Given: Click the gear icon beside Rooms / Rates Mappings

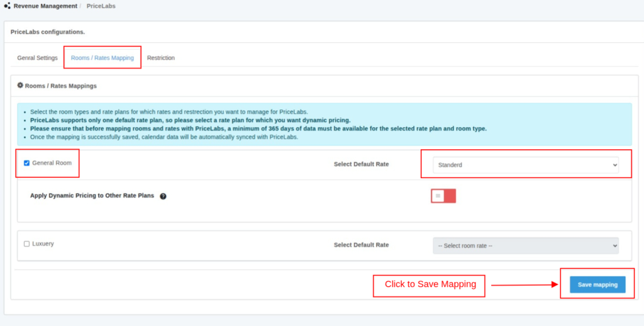Looking at the screenshot, I should pos(20,85).
